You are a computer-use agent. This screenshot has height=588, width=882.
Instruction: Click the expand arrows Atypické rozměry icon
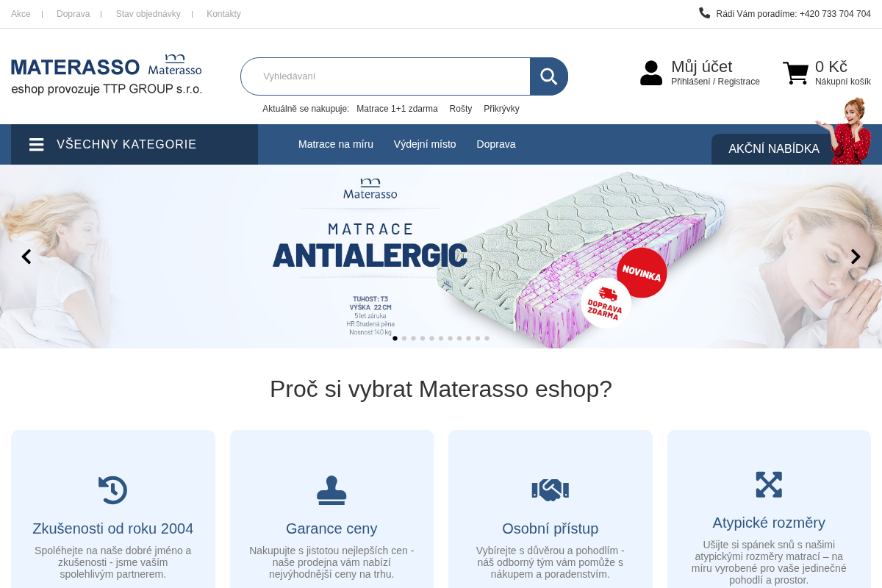pos(769,484)
